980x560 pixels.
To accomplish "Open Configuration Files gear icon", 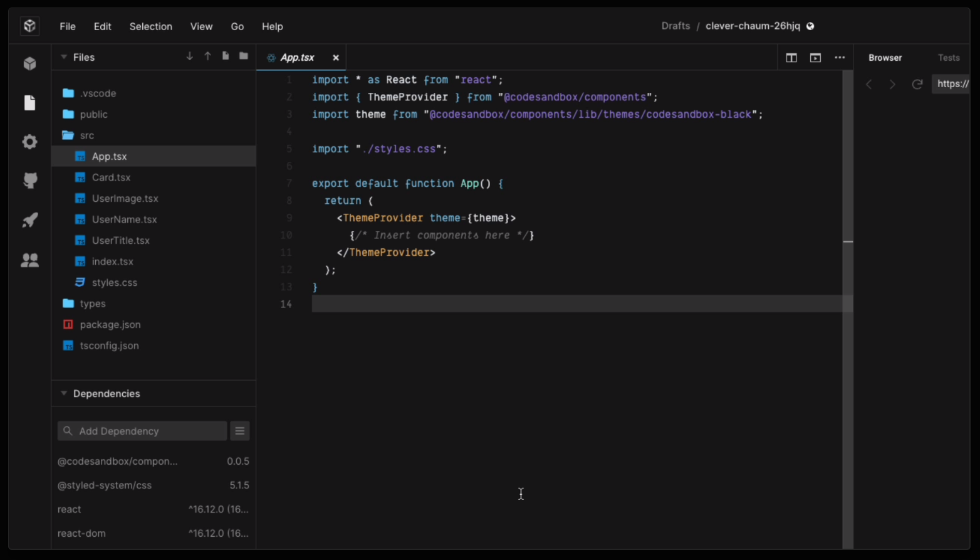I will pyautogui.click(x=29, y=142).
